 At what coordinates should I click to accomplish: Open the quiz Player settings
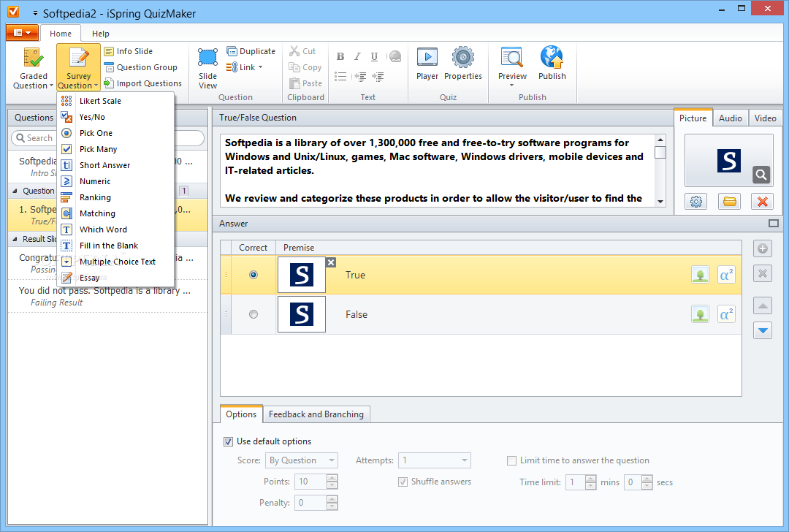point(427,64)
